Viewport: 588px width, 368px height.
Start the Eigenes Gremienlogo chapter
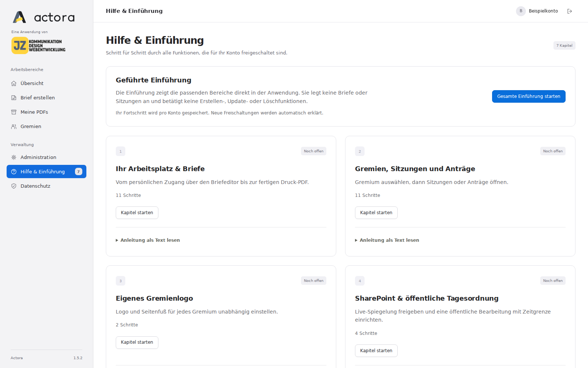pos(137,343)
